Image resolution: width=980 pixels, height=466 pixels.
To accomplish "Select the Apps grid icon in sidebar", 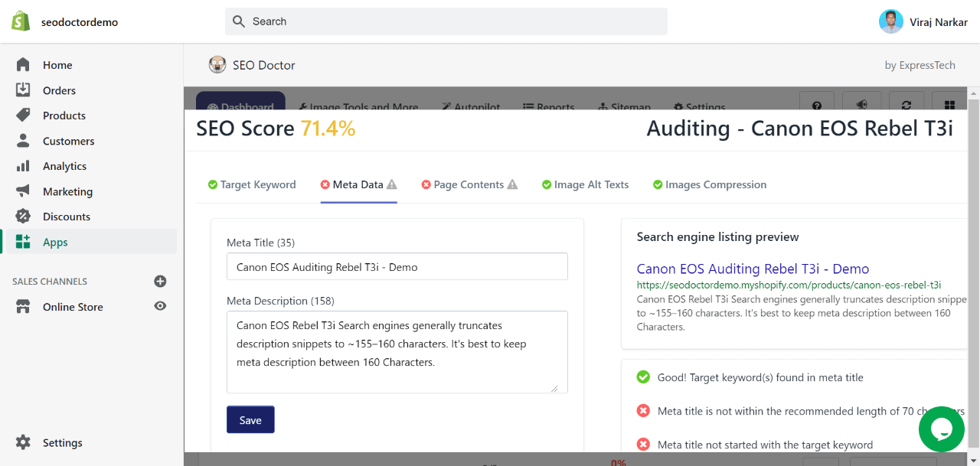I will [x=23, y=242].
